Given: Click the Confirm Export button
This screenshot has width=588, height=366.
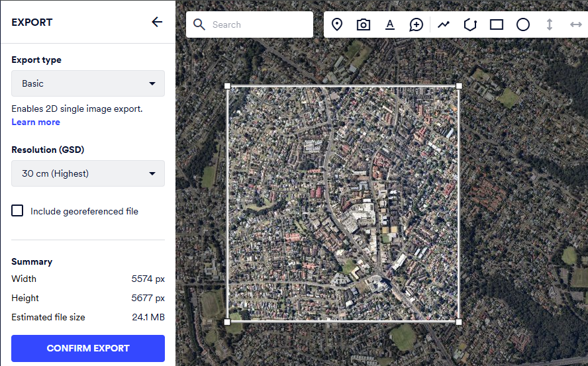Looking at the screenshot, I should (x=88, y=348).
